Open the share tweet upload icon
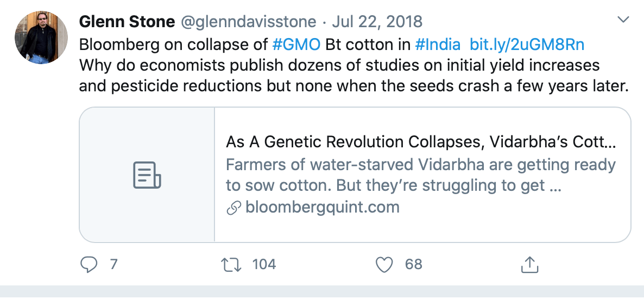Viewport: 644px width, 299px height. tap(529, 264)
